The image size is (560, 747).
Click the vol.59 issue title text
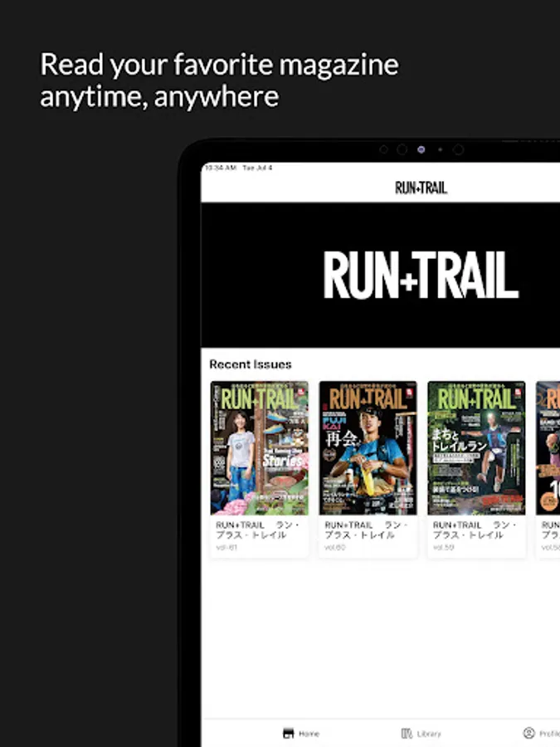(475, 530)
